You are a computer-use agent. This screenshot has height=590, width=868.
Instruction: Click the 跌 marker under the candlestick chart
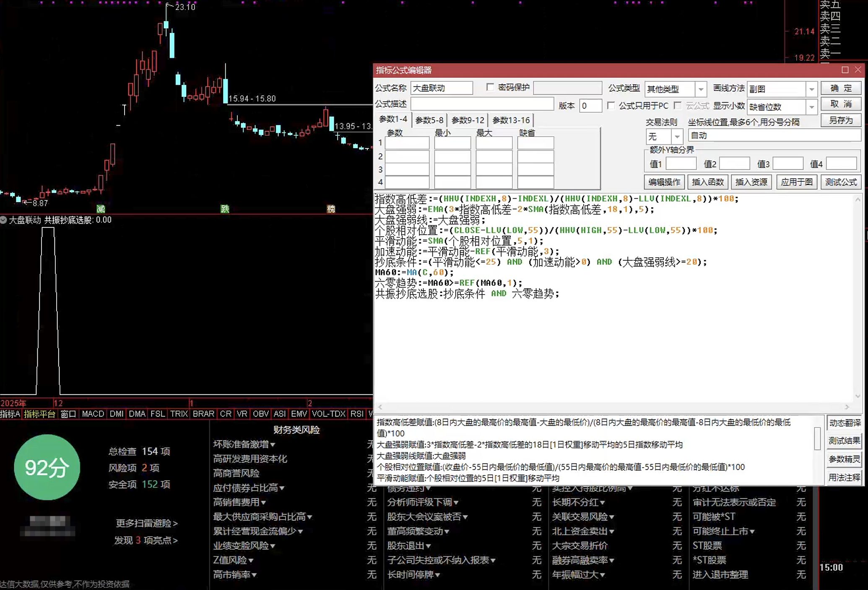coord(225,209)
